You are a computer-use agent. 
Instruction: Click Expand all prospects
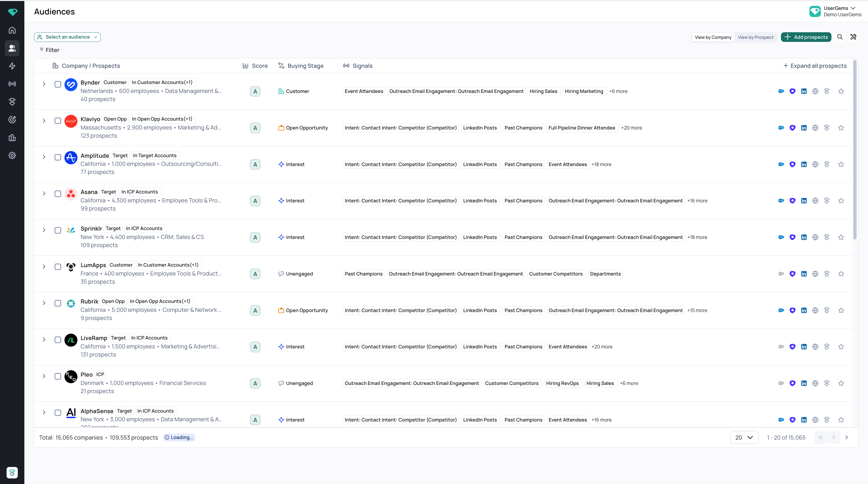(x=815, y=66)
